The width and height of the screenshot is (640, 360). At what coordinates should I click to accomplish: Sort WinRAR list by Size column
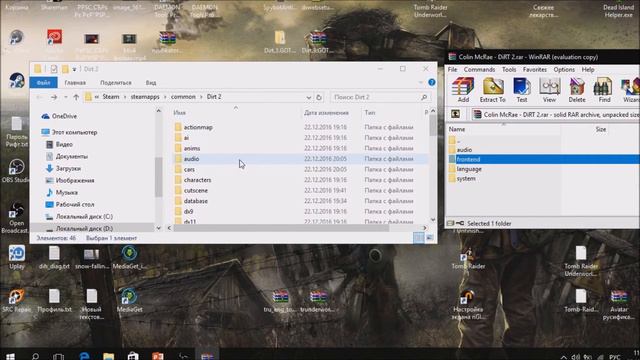click(600, 129)
